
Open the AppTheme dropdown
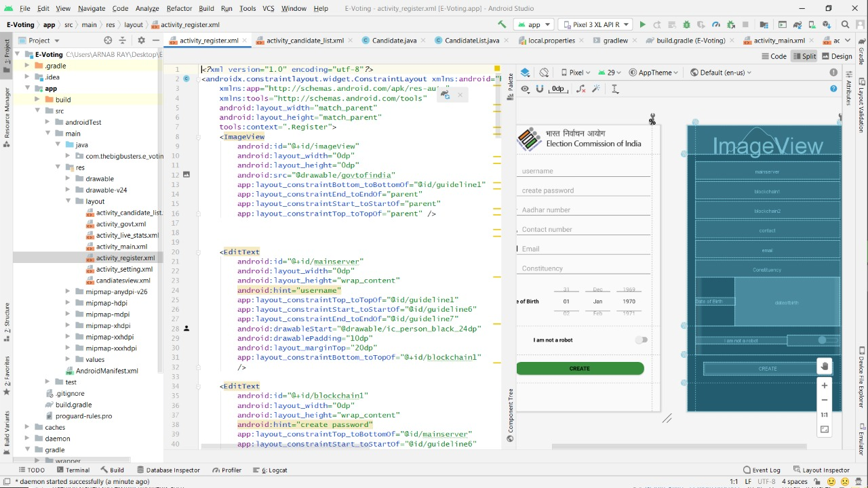coord(654,73)
